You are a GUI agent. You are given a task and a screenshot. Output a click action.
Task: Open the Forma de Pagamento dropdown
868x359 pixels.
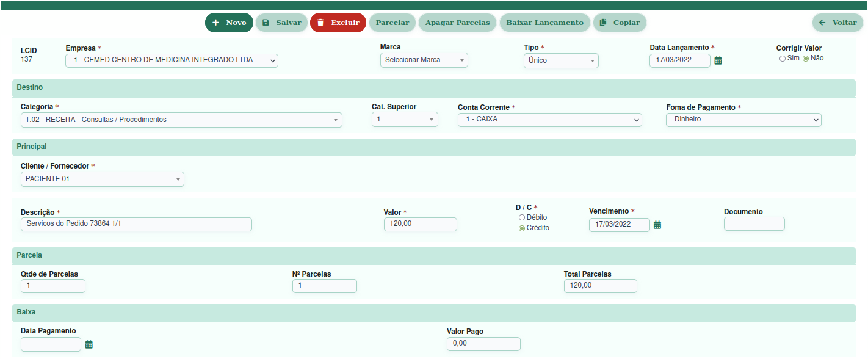pyautogui.click(x=743, y=120)
